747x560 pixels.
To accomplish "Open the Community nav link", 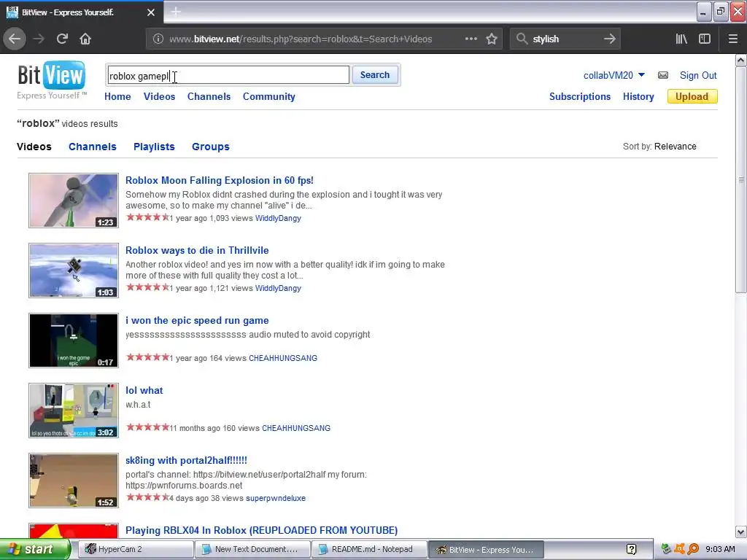I will pos(268,97).
